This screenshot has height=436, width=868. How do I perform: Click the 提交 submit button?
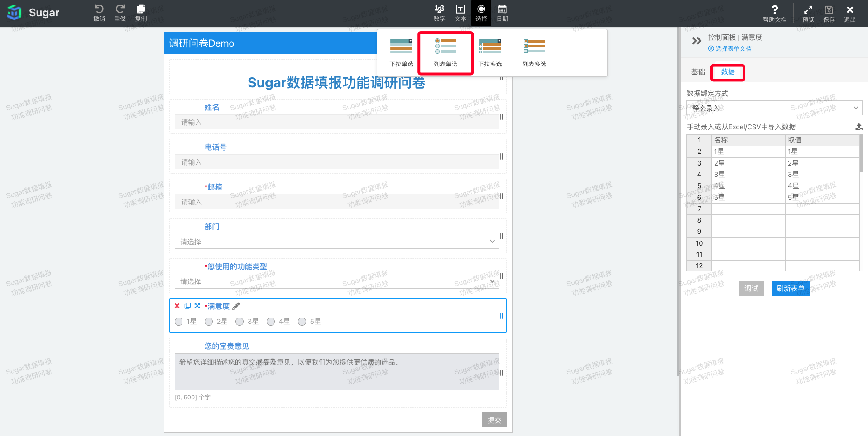[494, 420]
